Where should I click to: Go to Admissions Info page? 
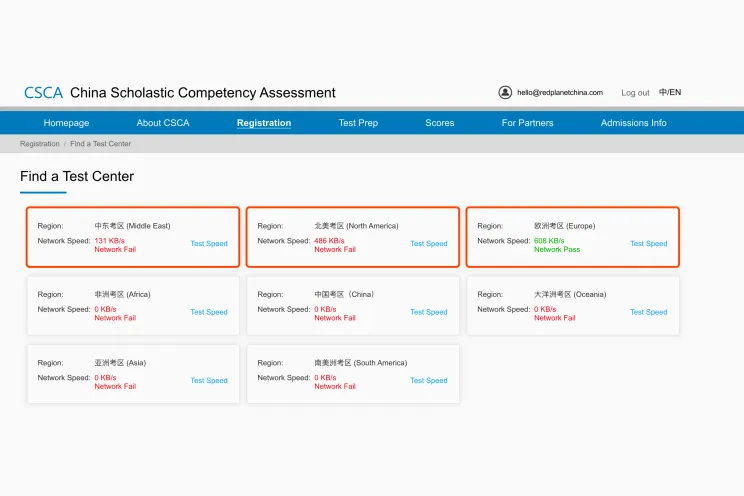pos(633,123)
